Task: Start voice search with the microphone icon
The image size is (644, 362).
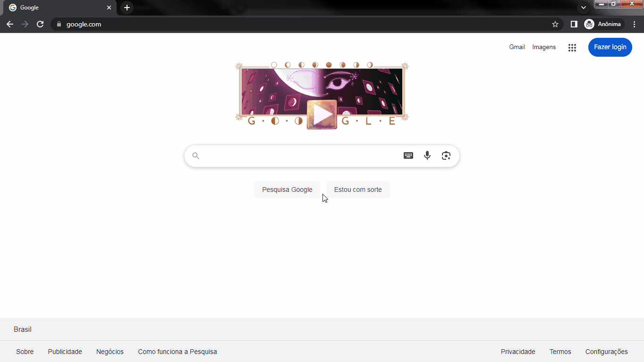Action: pos(427,155)
